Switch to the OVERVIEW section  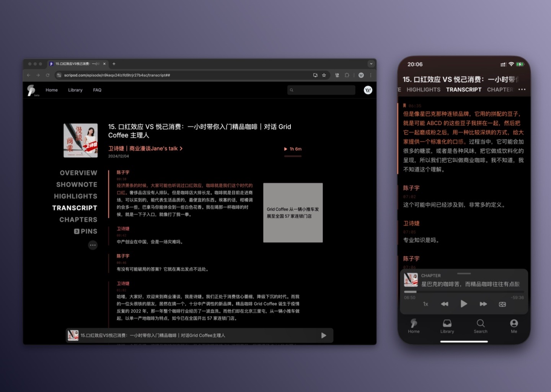(x=78, y=173)
